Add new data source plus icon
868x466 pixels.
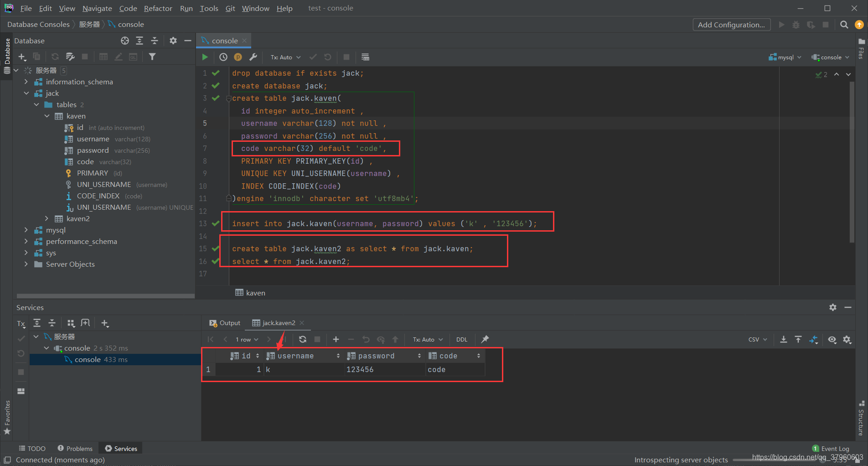point(22,57)
